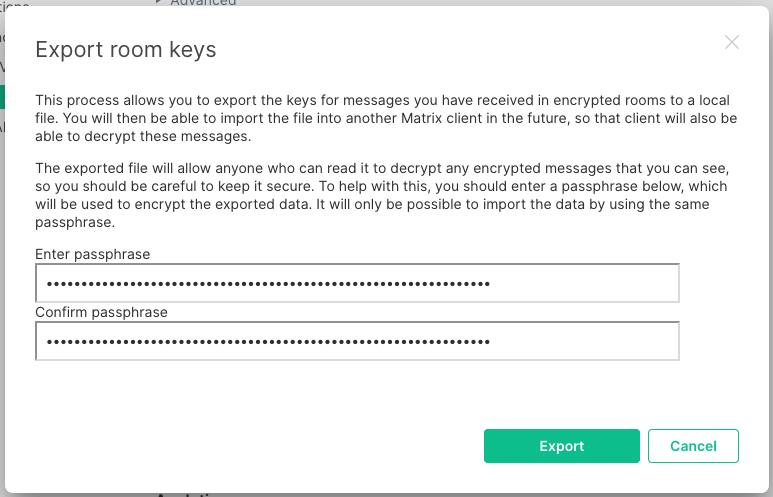The height and width of the screenshot is (497, 773).
Task: Click the paragraph beginning 'The exported file'
Action: [382, 195]
